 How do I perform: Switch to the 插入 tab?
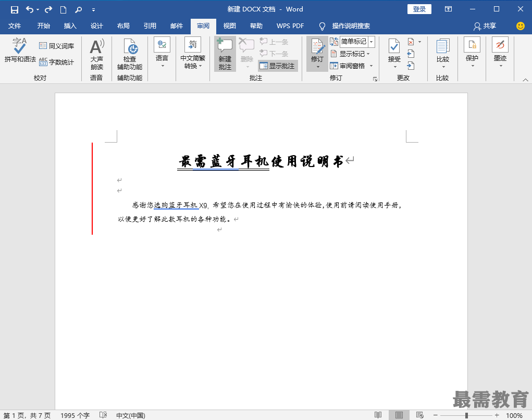tap(70, 26)
